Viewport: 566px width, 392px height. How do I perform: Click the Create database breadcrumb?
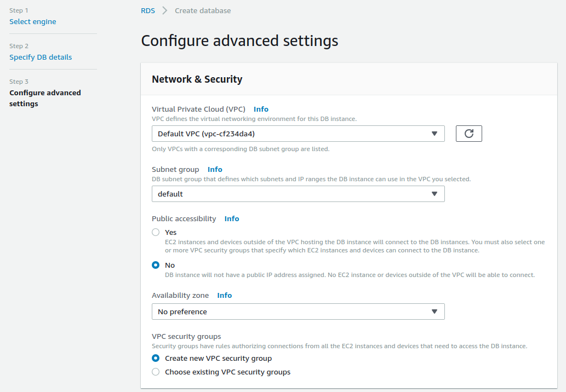point(203,10)
